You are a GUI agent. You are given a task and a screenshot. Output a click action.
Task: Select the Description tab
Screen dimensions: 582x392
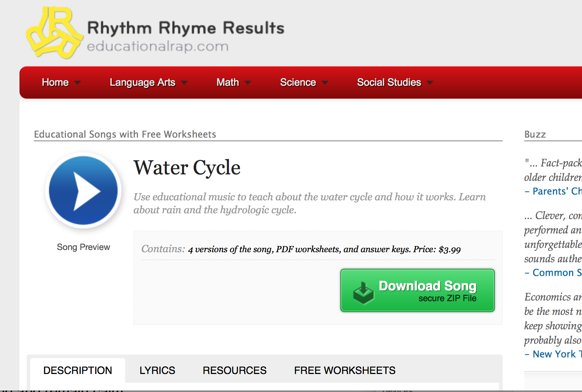click(x=78, y=370)
